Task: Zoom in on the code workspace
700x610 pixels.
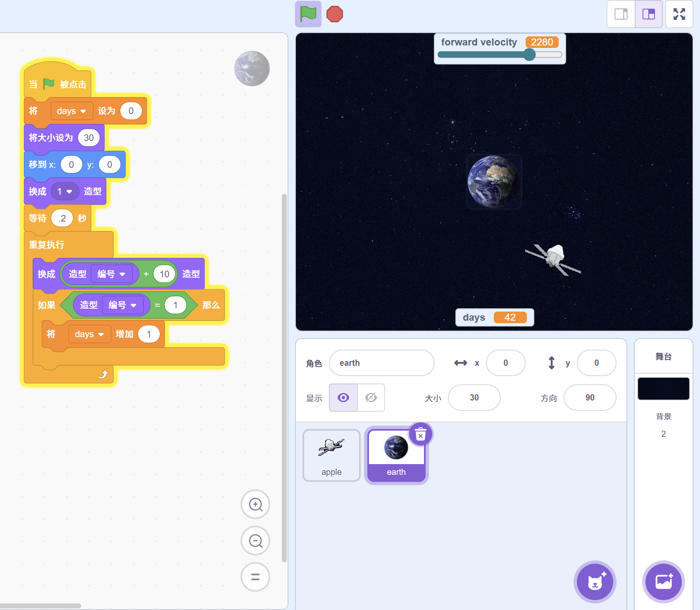Action: 255,504
